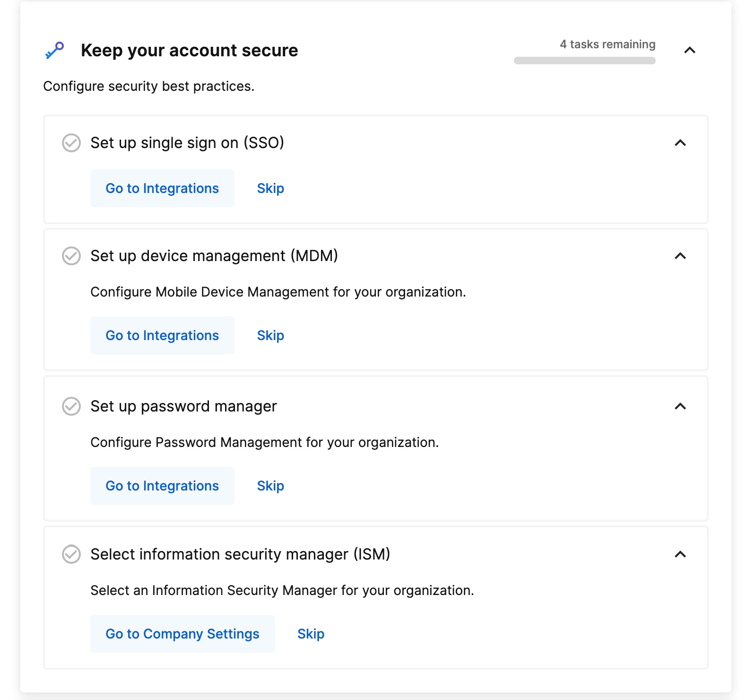Viewport: 747px width, 700px height.
Task: Click Set up password manager title
Action: pos(183,407)
